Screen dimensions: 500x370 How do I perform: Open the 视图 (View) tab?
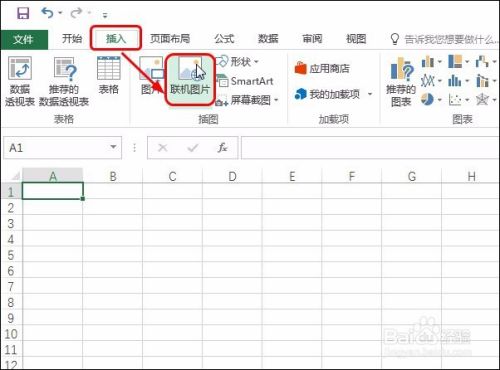tap(356, 39)
